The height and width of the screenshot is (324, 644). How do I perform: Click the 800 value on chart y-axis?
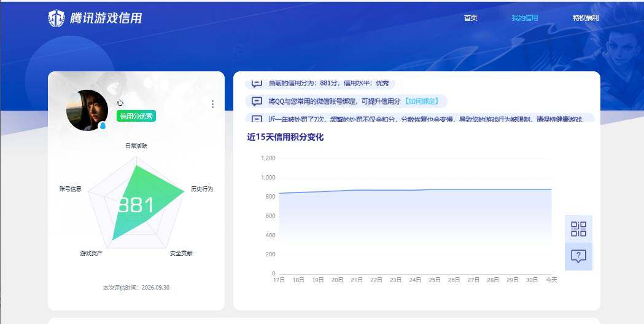pos(270,197)
